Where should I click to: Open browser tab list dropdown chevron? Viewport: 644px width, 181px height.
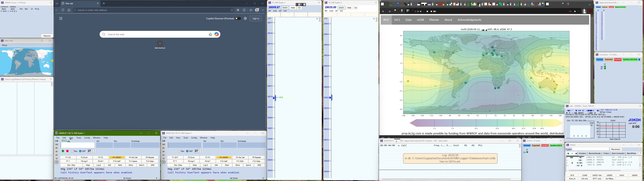click(x=57, y=4)
